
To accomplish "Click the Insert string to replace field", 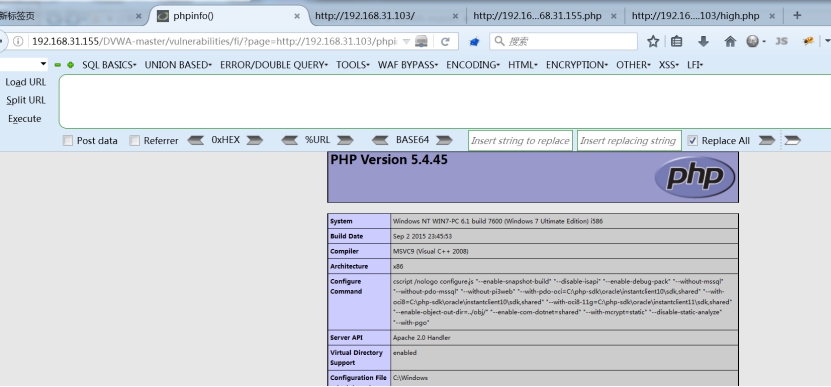I will point(520,140).
